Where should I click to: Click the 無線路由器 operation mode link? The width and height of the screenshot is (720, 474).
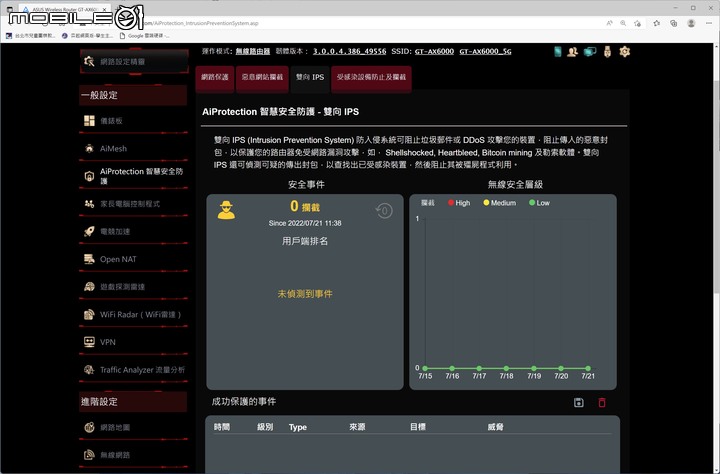point(253,51)
